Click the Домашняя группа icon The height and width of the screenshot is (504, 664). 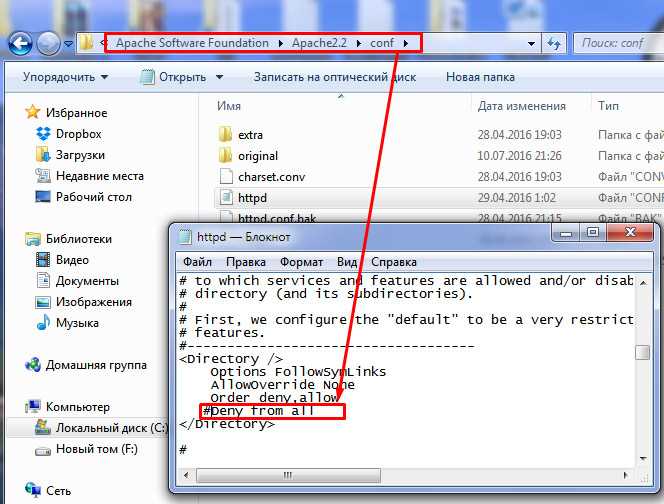[x=33, y=365]
